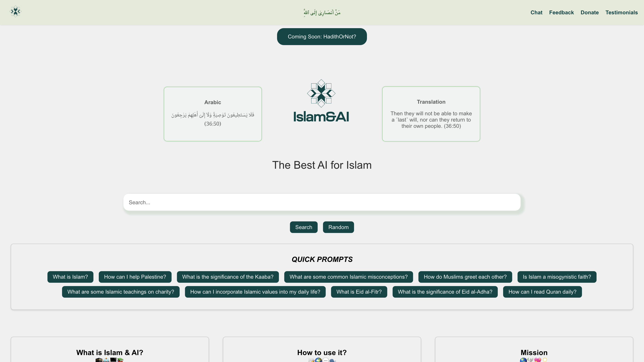The image size is (644, 362).
Task: Navigate to the Donate page
Action: tap(589, 13)
